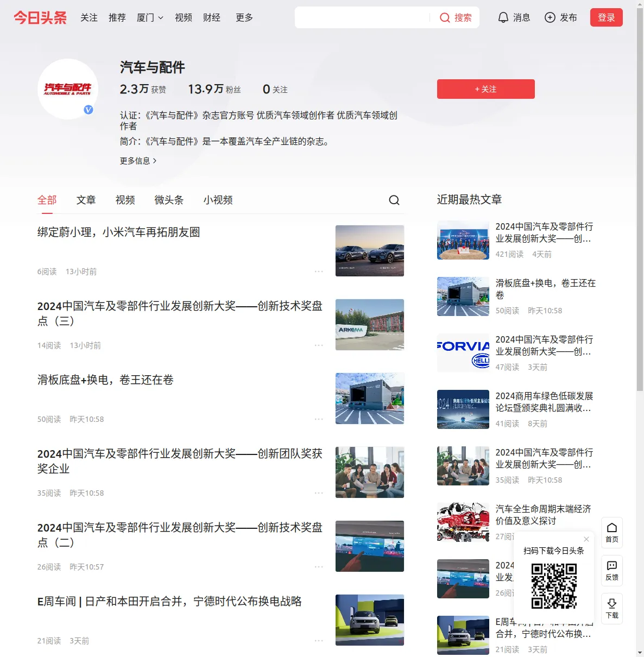Open 消息 notifications bell

pos(503,17)
